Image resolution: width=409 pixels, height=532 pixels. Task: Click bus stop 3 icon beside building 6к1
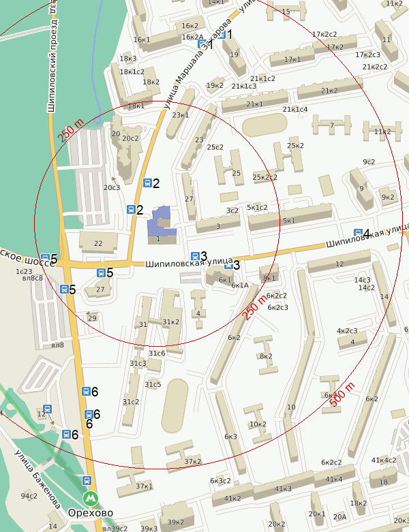point(228,264)
